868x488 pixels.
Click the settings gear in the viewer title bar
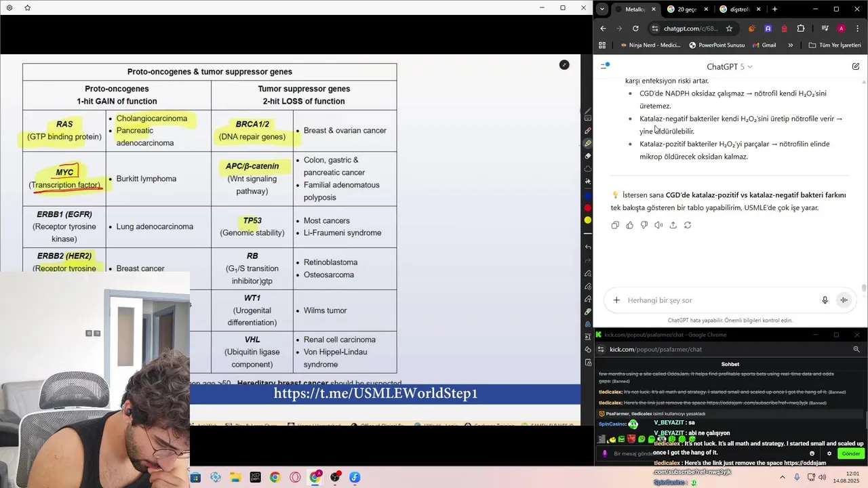point(9,7)
